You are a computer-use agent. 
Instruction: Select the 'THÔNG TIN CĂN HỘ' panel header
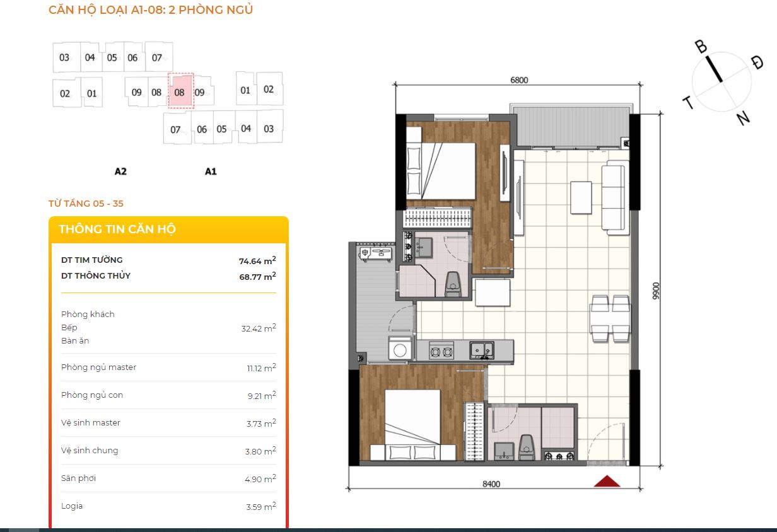click(x=168, y=229)
